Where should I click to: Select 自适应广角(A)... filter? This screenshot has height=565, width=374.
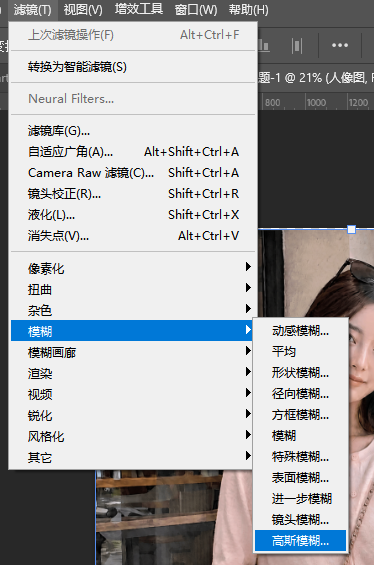tap(133, 152)
